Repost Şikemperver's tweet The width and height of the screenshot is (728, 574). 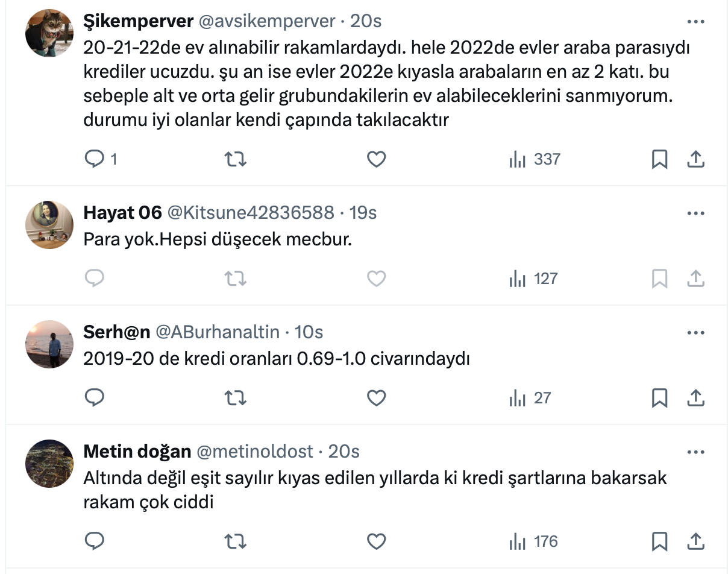click(x=235, y=159)
